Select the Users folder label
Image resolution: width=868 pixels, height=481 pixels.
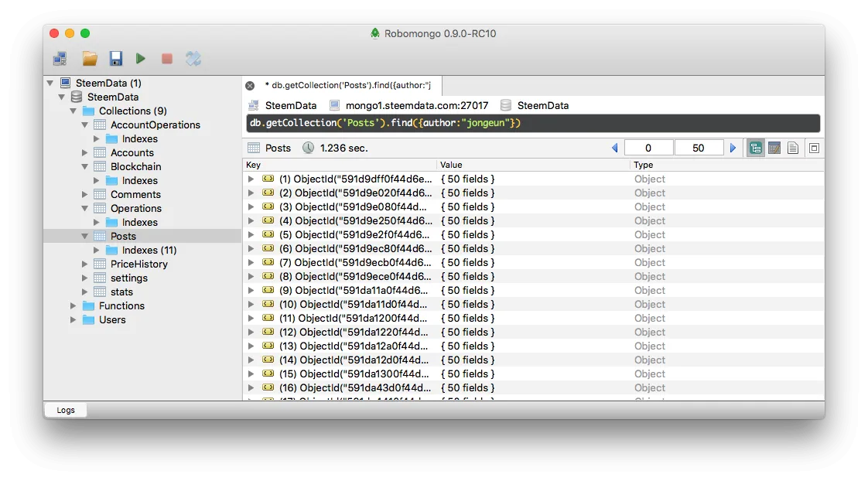(x=112, y=319)
